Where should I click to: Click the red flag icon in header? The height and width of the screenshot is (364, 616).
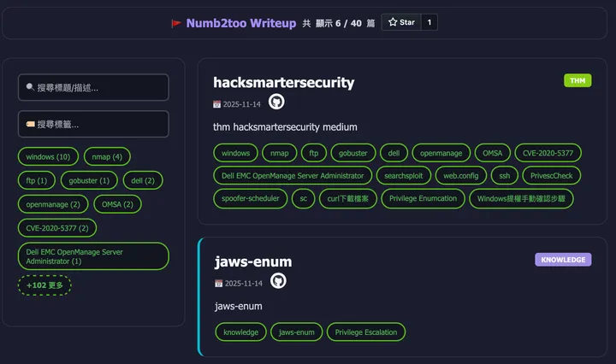(176, 23)
